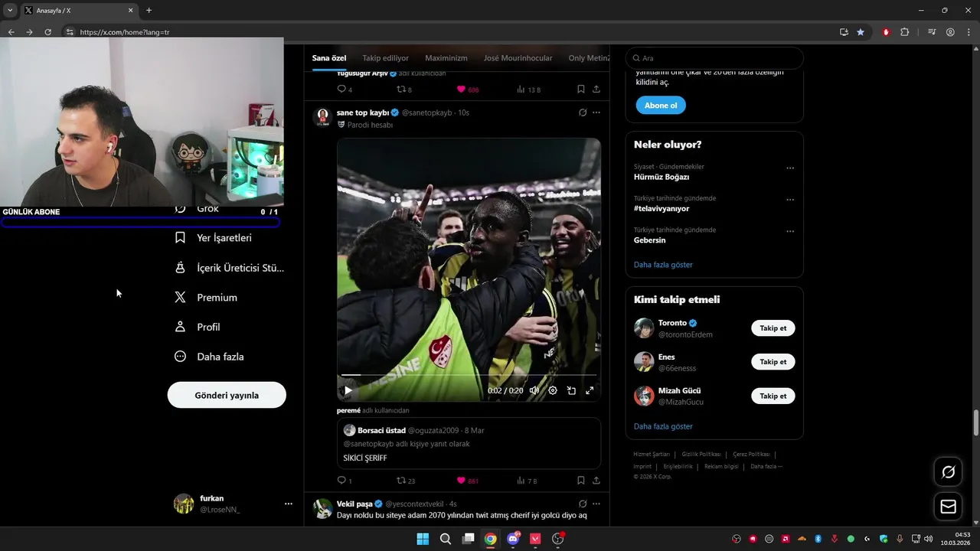Go to Premium in the sidebar
This screenshot has height=551, width=980.
(206, 298)
